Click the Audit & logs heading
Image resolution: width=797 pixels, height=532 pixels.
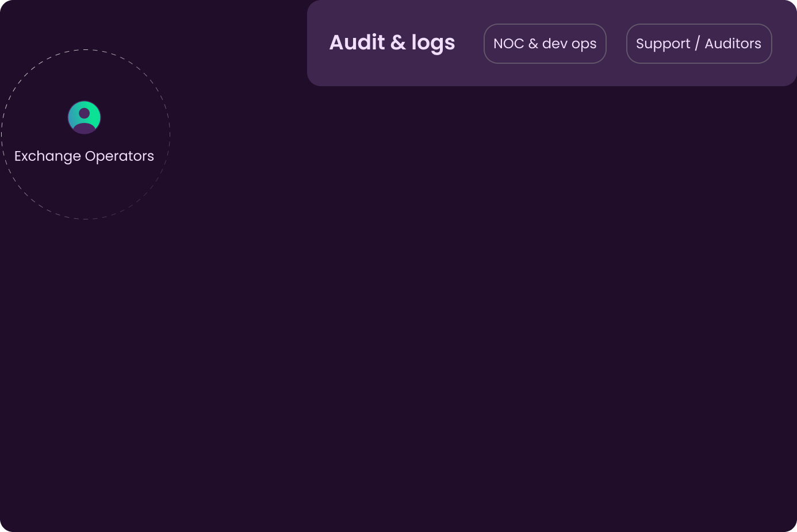point(392,43)
